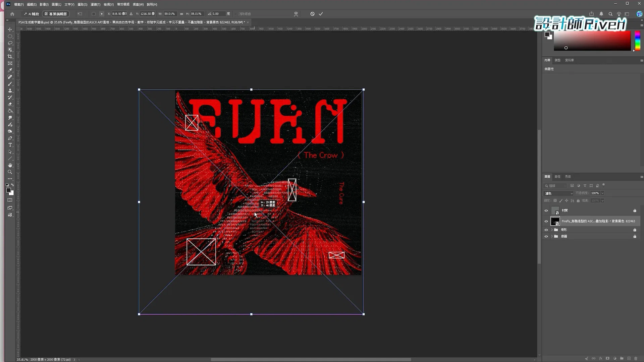This screenshot has width=644, height=362.
Task: Hide the 矩形 layer group
Action: [546, 230]
